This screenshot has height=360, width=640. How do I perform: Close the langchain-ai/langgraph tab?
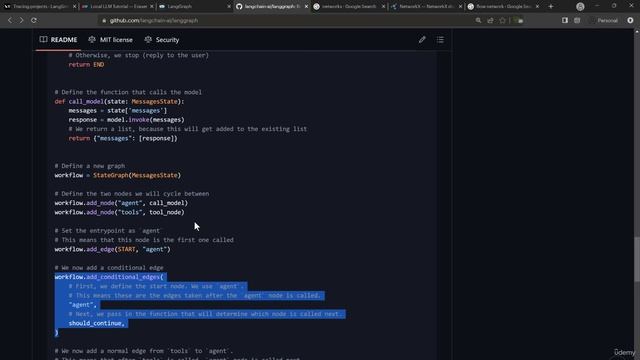point(307,7)
